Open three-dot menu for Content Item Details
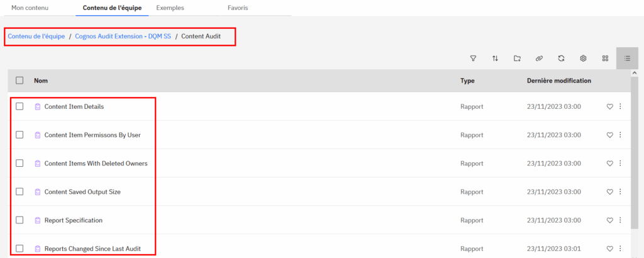 620,106
